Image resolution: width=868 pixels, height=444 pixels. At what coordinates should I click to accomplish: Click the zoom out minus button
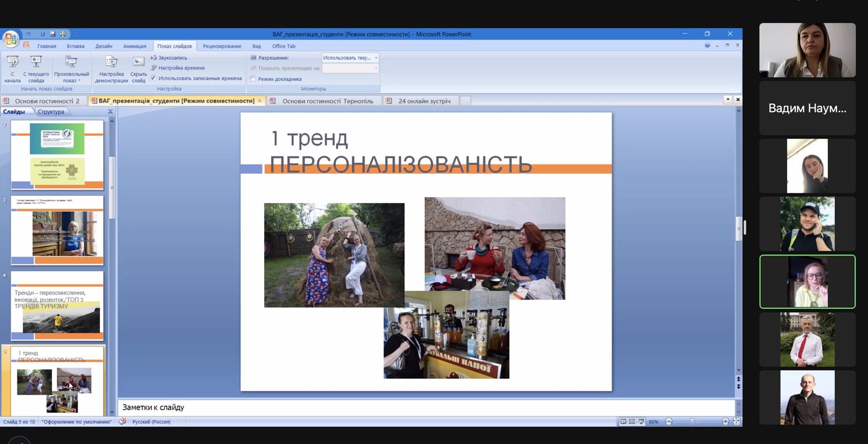668,421
